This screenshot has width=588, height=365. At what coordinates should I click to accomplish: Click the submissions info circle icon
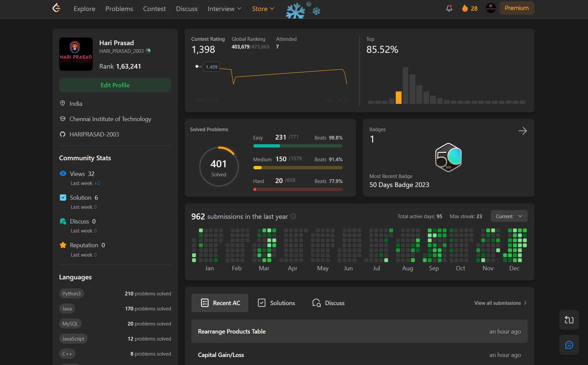pyautogui.click(x=293, y=216)
